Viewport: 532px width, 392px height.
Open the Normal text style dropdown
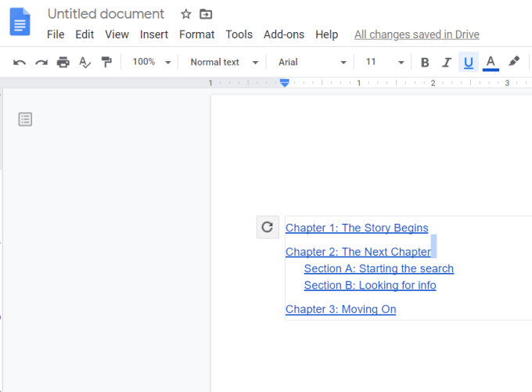pos(225,62)
